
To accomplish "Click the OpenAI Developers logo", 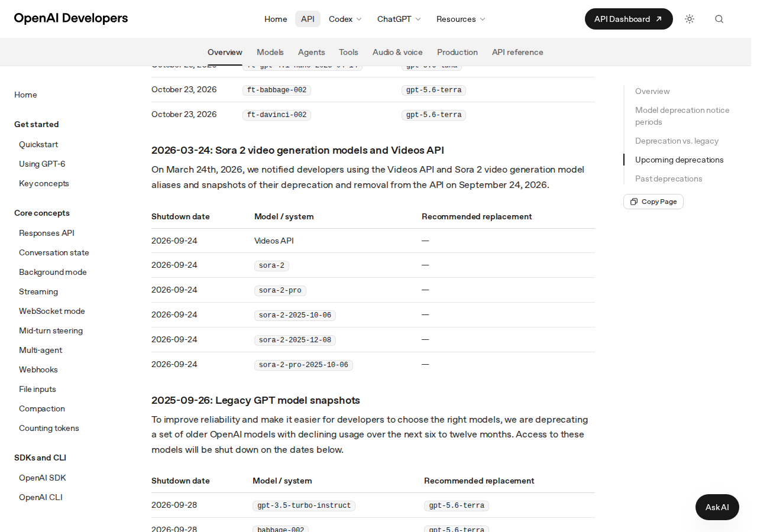I will pos(71,18).
